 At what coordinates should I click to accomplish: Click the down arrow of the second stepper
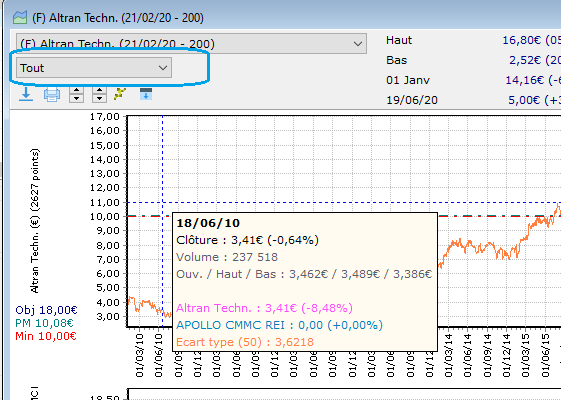click(99, 99)
